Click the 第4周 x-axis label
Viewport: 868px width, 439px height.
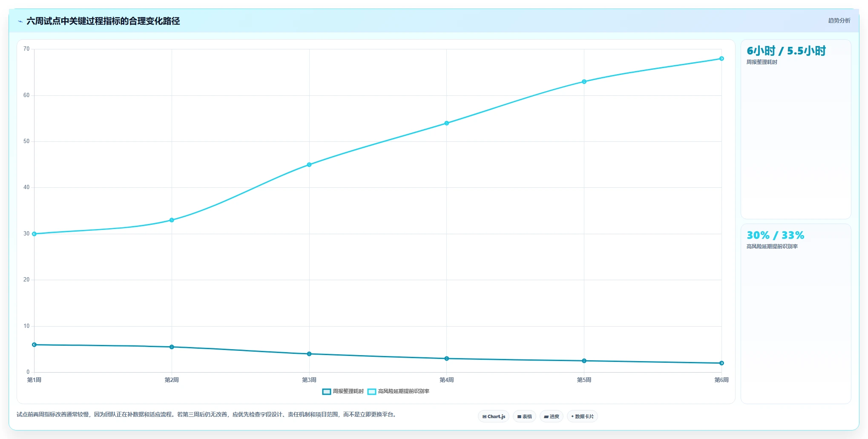[447, 380]
